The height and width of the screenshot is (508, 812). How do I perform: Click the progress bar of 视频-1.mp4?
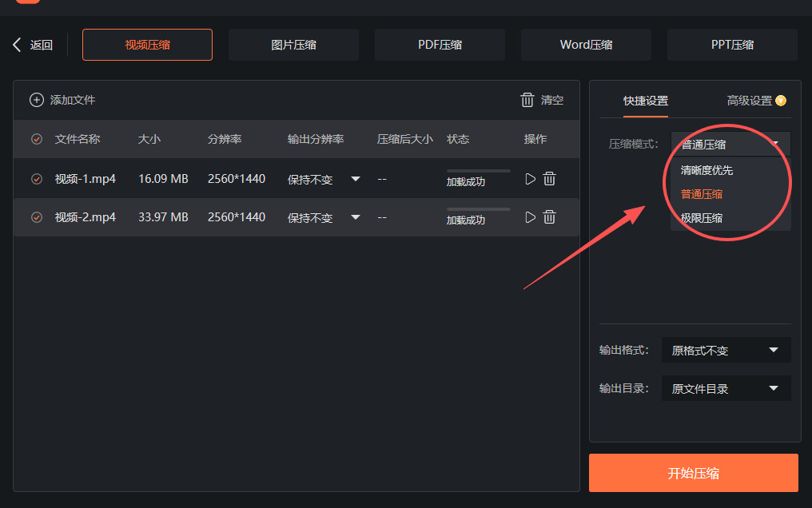pyautogui.click(x=479, y=171)
